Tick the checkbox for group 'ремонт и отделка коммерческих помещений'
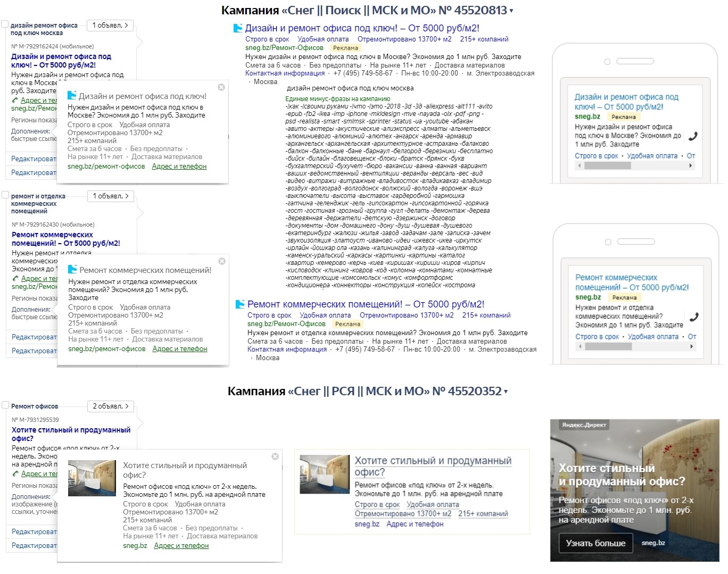The image size is (728, 574). 5,195
